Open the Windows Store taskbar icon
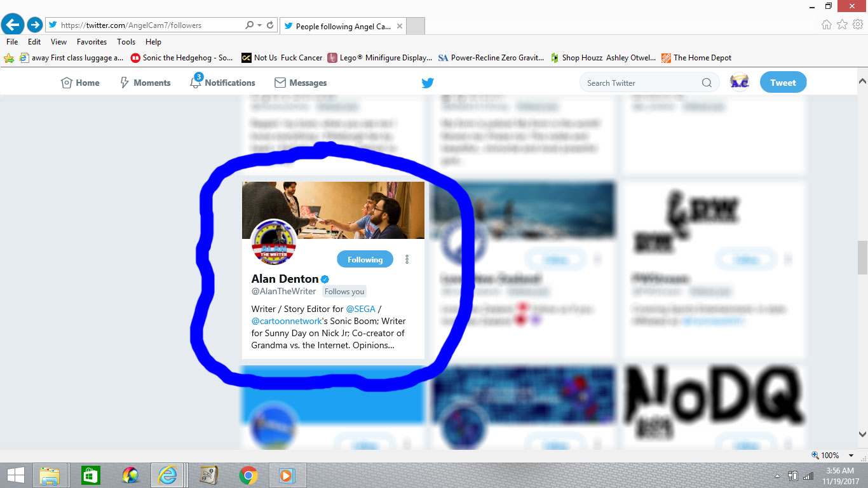 click(x=91, y=475)
